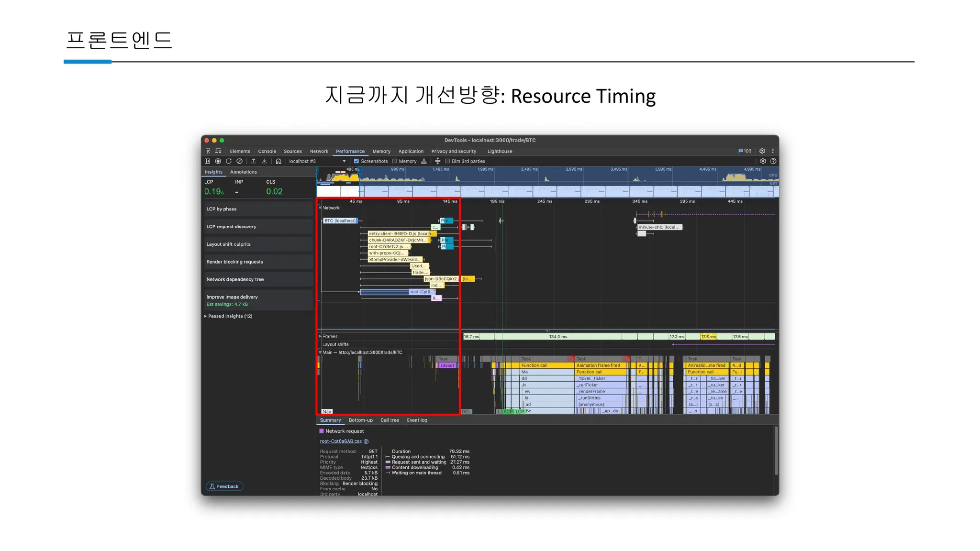Click the Feedback button
This screenshot has height=551, width=980.
pyautogui.click(x=224, y=486)
